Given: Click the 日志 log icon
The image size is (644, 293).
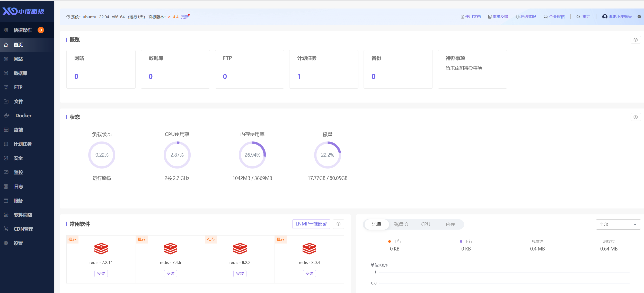Looking at the screenshot, I should point(6,187).
